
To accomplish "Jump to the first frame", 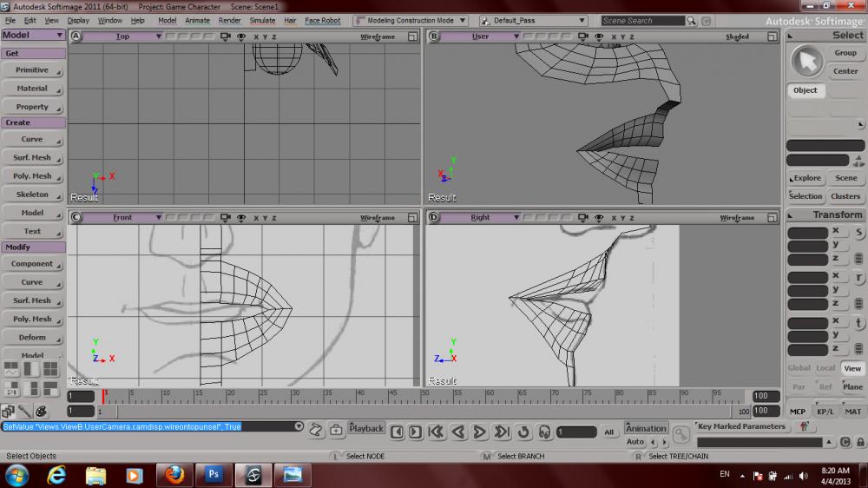I will coord(437,432).
